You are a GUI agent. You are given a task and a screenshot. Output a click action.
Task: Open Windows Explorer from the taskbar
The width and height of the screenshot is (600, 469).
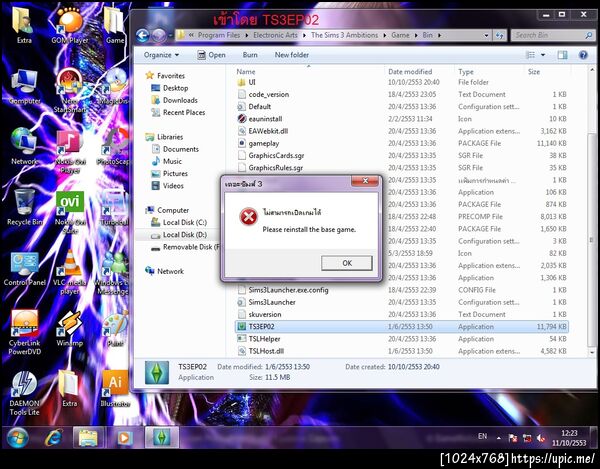pos(88,438)
